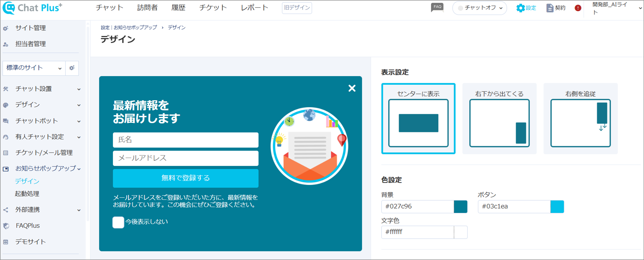Click the メールアドレス input field
644x260 pixels.
point(185,158)
